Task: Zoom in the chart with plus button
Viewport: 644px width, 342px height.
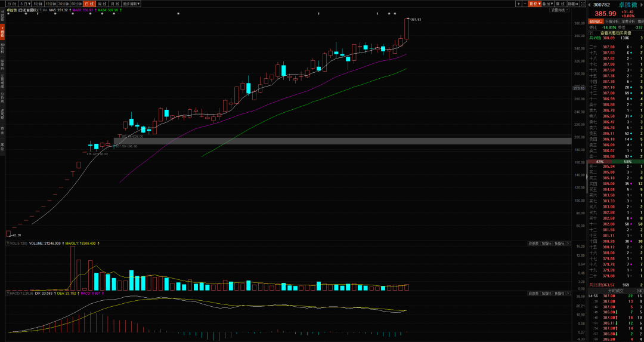Action: (x=519, y=4)
